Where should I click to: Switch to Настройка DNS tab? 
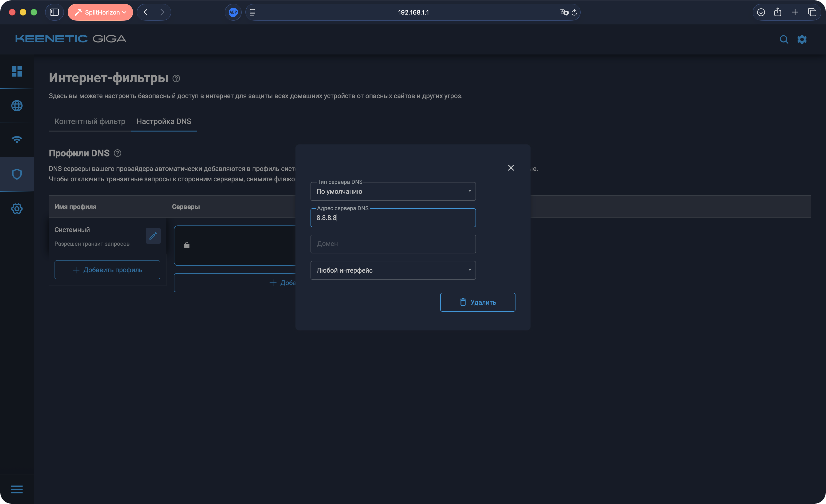coord(164,121)
